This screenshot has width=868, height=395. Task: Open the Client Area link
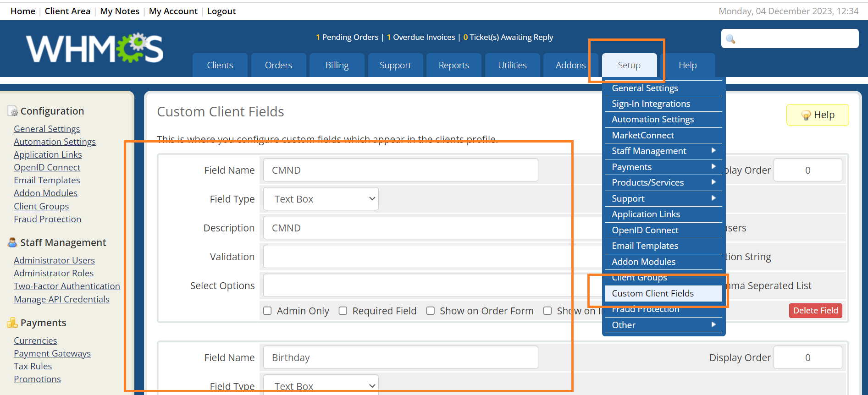(67, 11)
